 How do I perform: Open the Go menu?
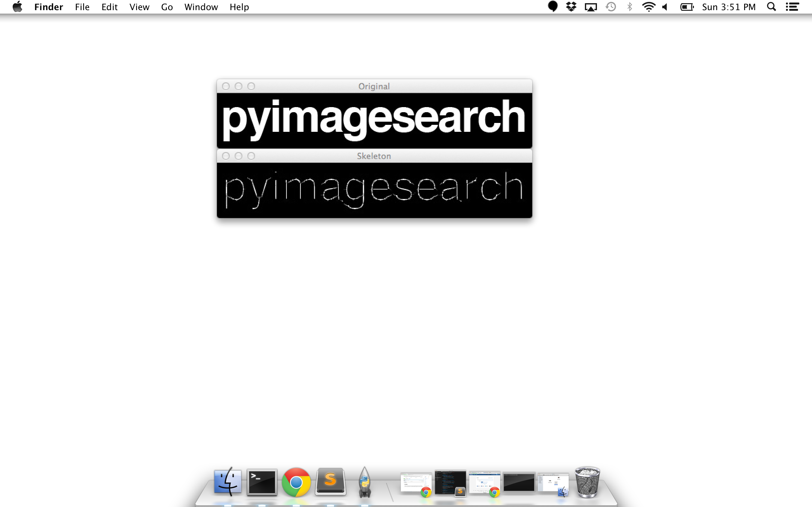pyautogui.click(x=167, y=7)
